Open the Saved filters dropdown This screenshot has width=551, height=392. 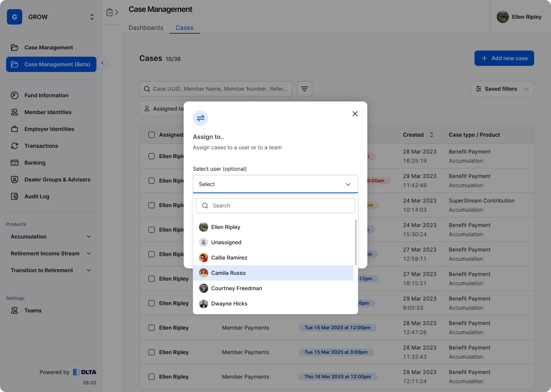pyautogui.click(x=502, y=89)
